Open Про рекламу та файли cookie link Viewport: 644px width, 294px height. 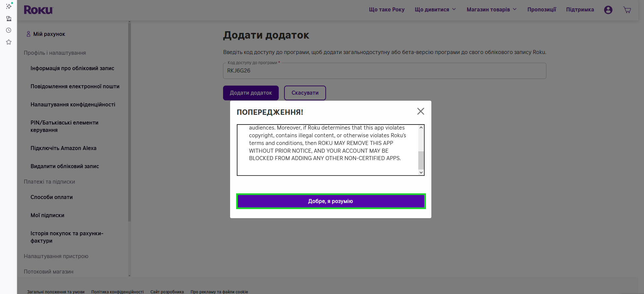coord(219,292)
